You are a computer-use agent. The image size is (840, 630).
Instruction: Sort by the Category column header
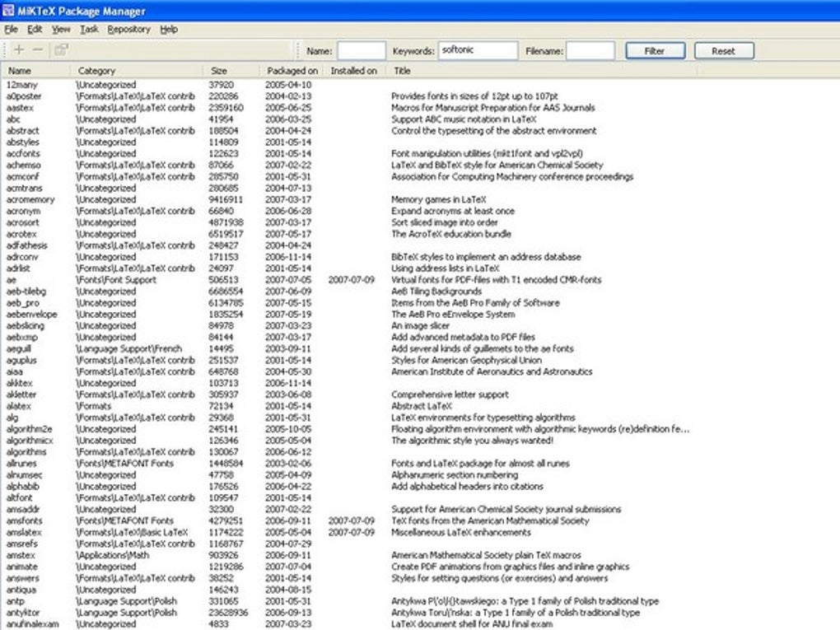coord(137,71)
